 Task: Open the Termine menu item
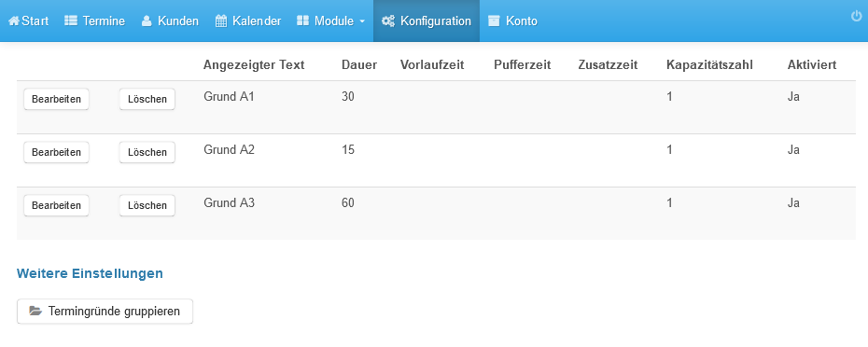(x=94, y=21)
